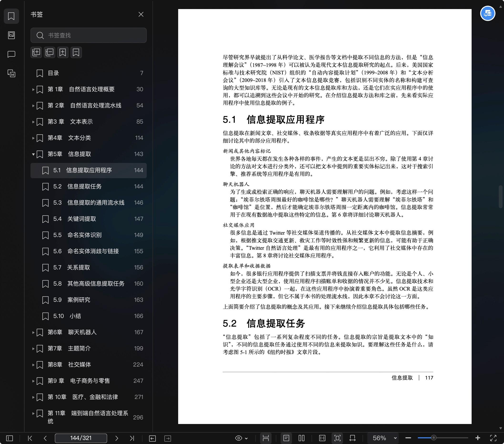Open the thumbnails panel icon
The image size is (504, 444).
11,35
